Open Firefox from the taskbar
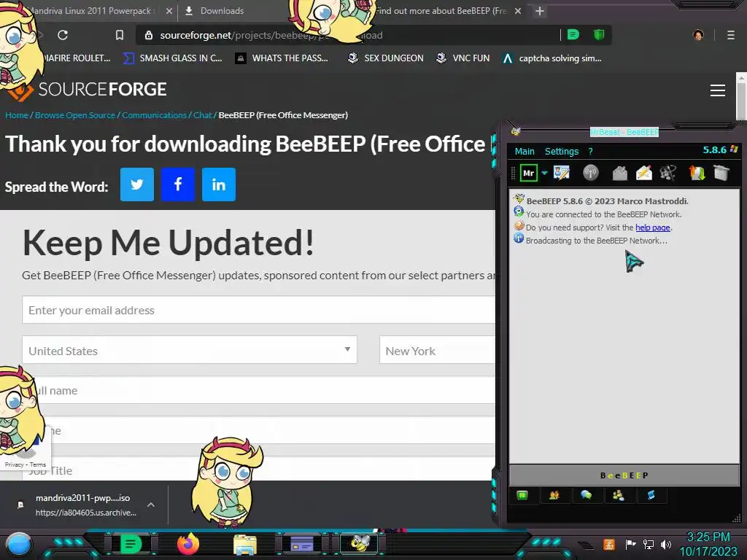This screenshot has width=747, height=560. pyautogui.click(x=187, y=544)
